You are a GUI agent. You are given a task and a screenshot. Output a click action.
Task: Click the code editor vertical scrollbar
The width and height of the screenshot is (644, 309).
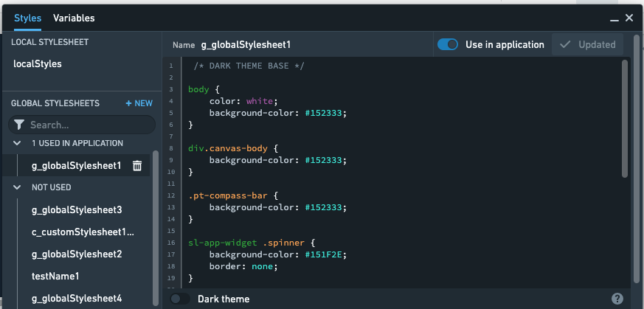click(625, 119)
